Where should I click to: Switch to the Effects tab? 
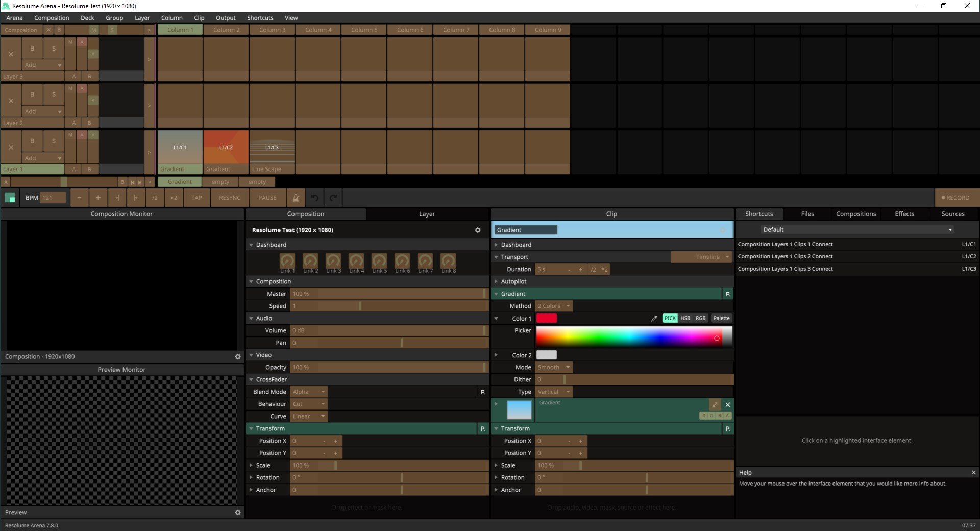pos(904,214)
